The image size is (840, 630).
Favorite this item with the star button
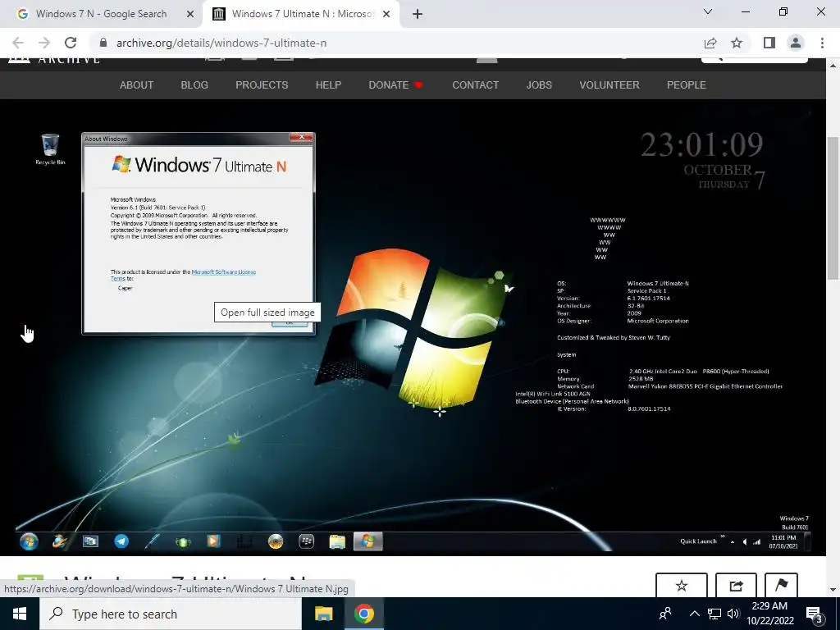[x=682, y=585]
